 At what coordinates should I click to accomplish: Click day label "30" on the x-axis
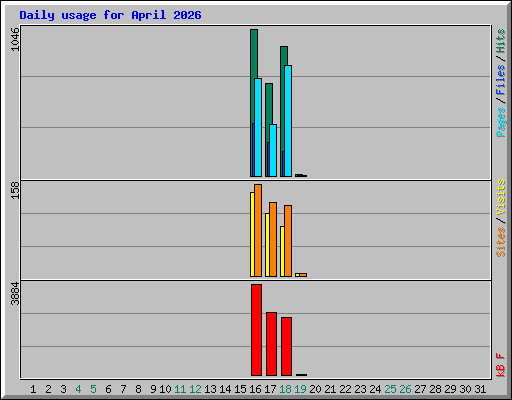[465, 389]
